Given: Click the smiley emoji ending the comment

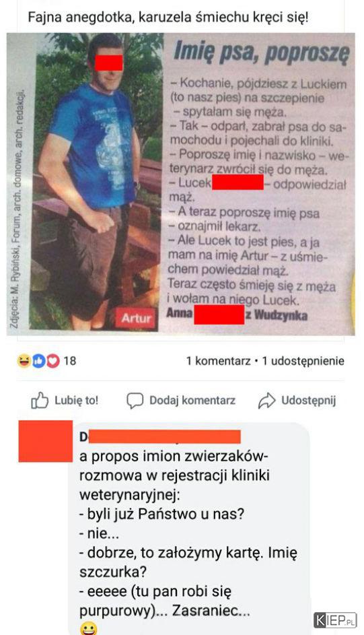Looking at the screenshot, I should point(89,629).
